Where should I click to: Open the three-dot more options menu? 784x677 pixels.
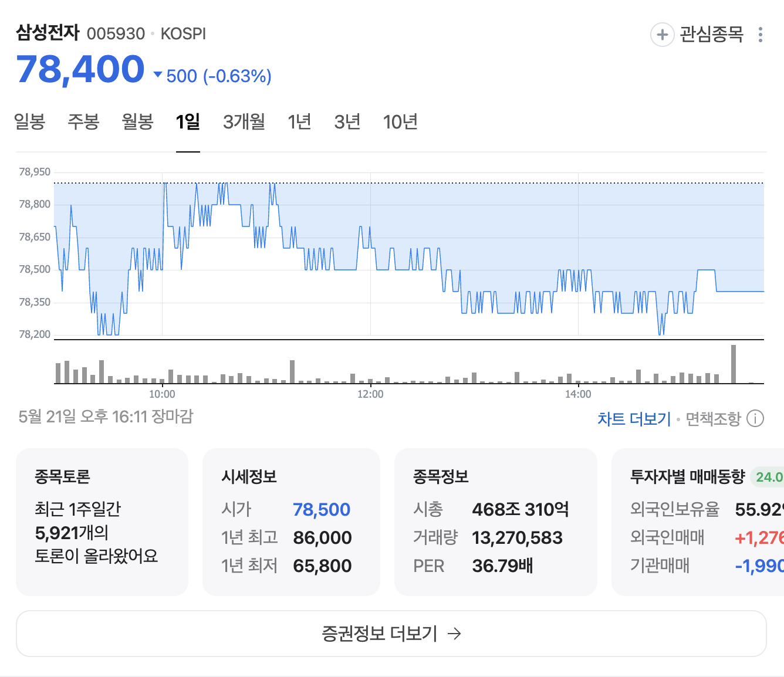click(x=761, y=35)
